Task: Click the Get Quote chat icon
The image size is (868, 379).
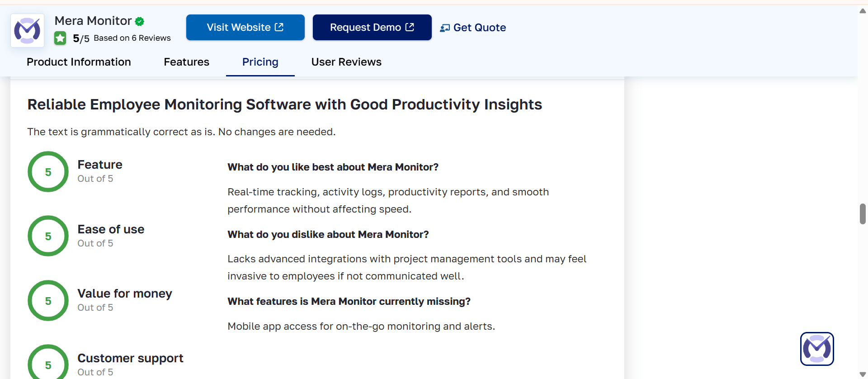Action: click(445, 28)
